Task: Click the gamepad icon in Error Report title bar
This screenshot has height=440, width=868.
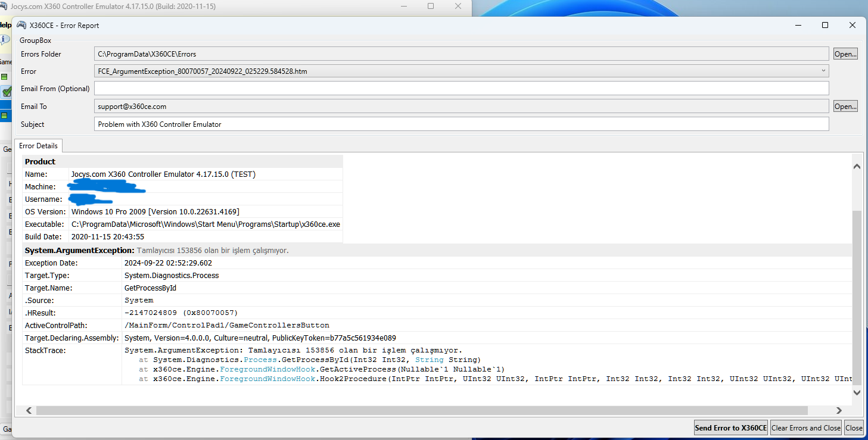Action: pyautogui.click(x=21, y=25)
